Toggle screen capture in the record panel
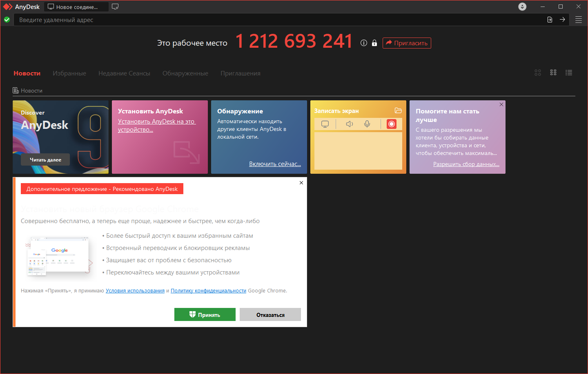Screen dimensions: 588x374 click(325, 124)
